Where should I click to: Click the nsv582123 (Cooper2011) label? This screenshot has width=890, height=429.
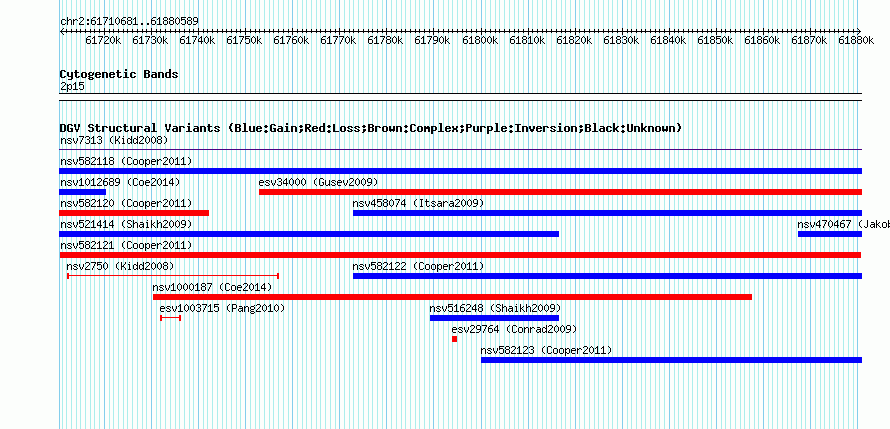tap(547, 350)
